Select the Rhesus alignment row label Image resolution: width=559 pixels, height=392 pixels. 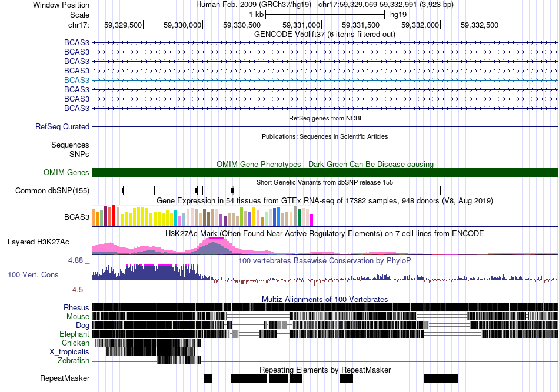point(76,307)
